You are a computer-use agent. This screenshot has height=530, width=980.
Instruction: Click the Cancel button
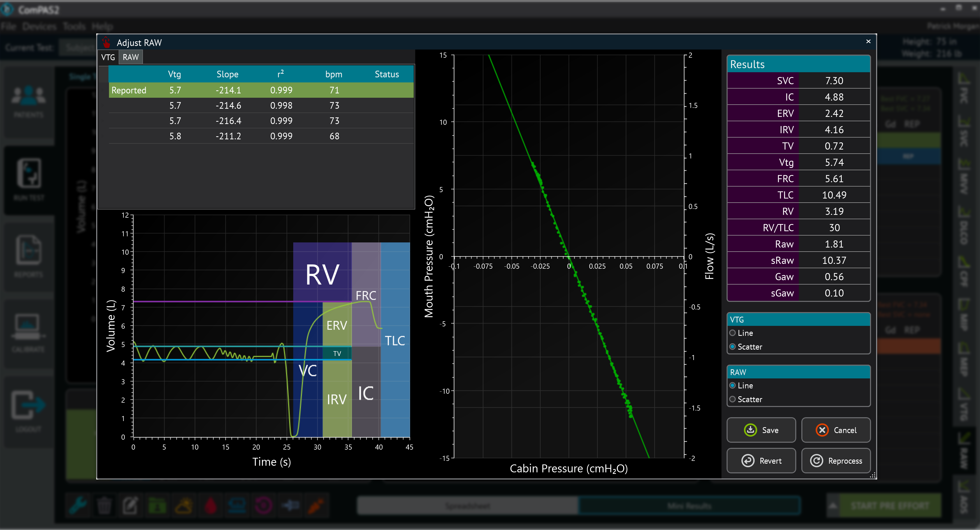click(836, 430)
